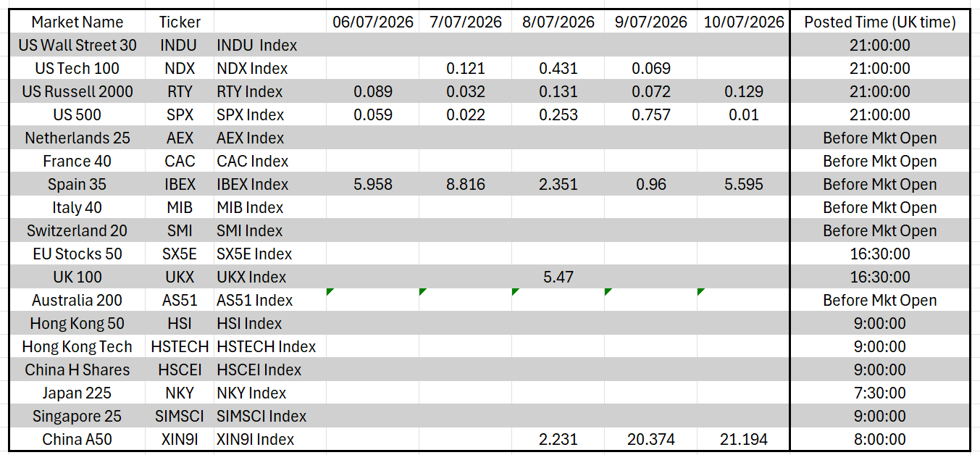Click the Posted Time (UK time) header

[880, 22]
